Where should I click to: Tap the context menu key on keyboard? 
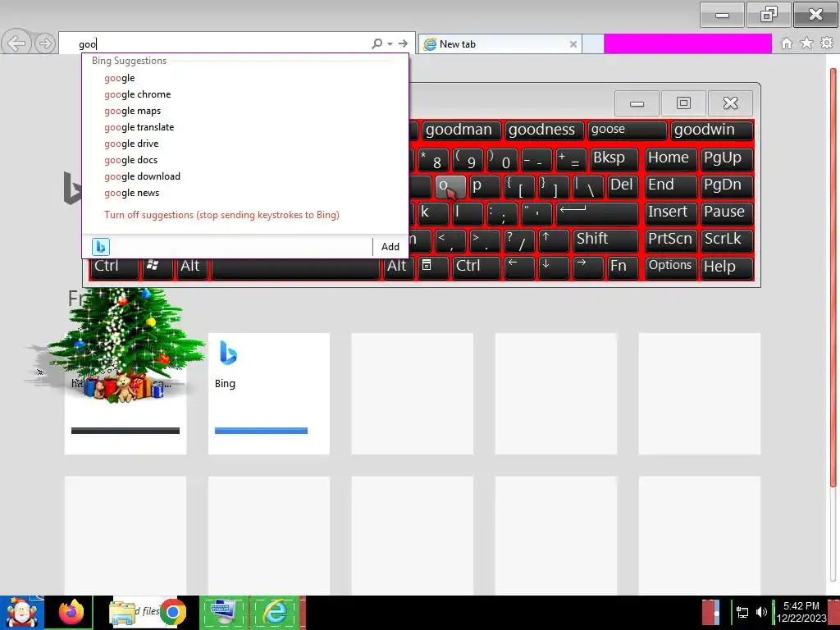click(x=431, y=267)
